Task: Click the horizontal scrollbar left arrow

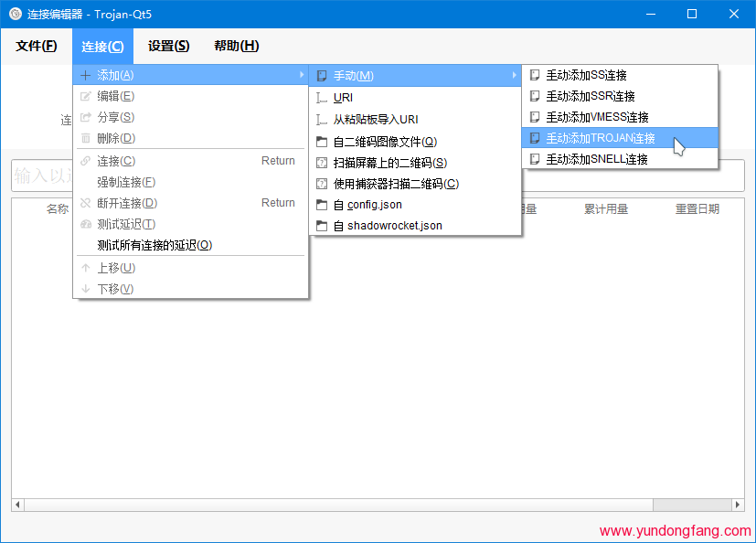Action: point(18,505)
